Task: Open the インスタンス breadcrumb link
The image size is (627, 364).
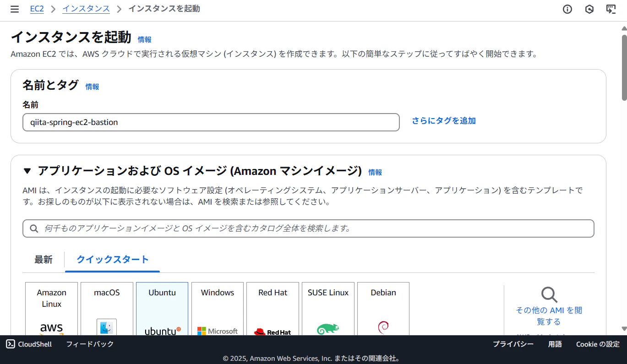Action: (86, 9)
